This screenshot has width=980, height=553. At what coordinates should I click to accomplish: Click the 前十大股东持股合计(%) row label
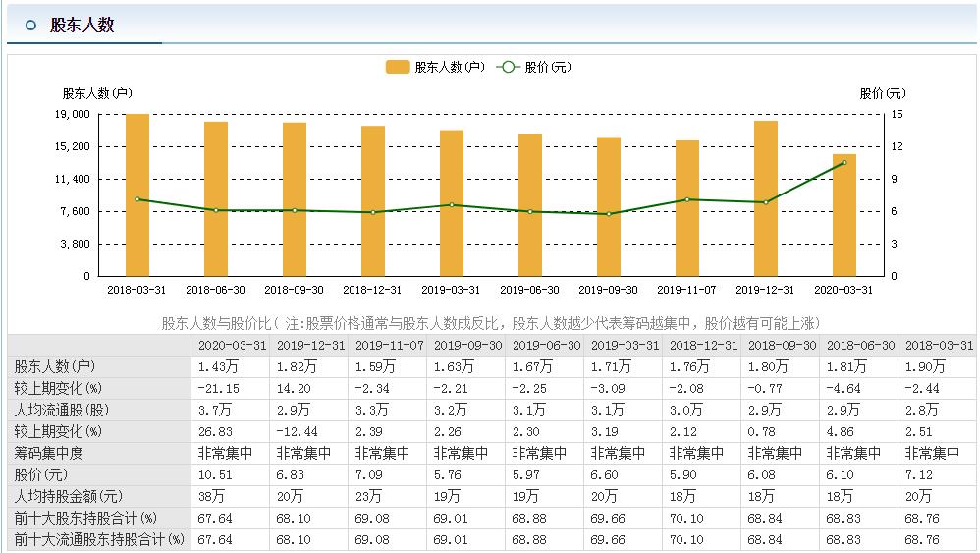[x=85, y=518]
